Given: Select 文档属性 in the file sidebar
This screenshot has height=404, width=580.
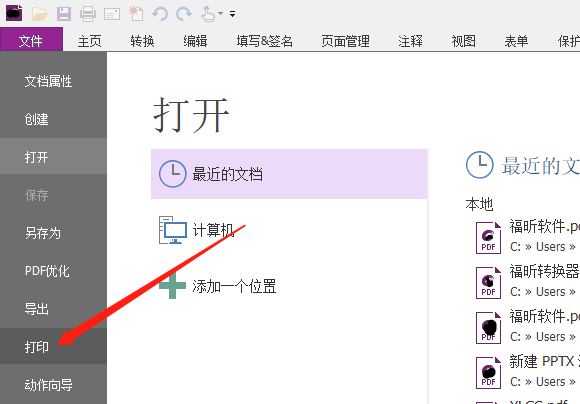Looking at the screenshot, I should pos(53,81).
